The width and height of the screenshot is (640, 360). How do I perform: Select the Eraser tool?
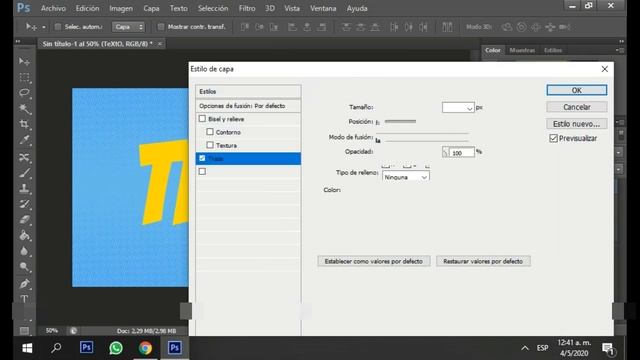pos(24,220)
